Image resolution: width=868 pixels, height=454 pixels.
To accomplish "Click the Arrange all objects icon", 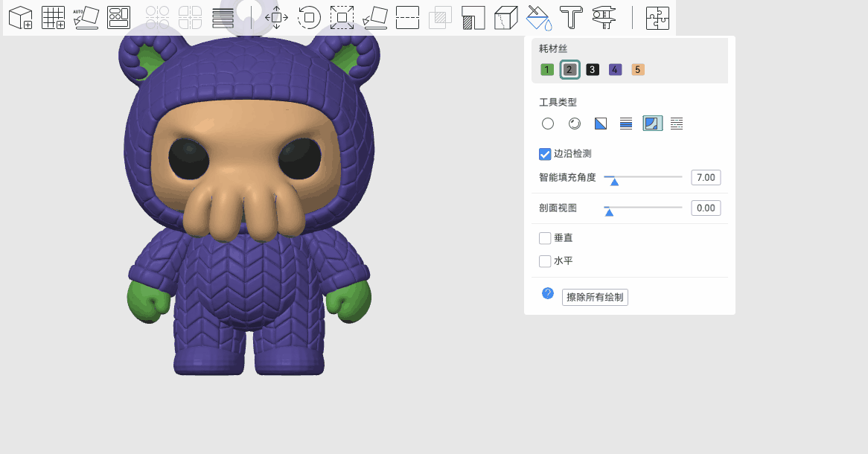I will tap(118, 18).
